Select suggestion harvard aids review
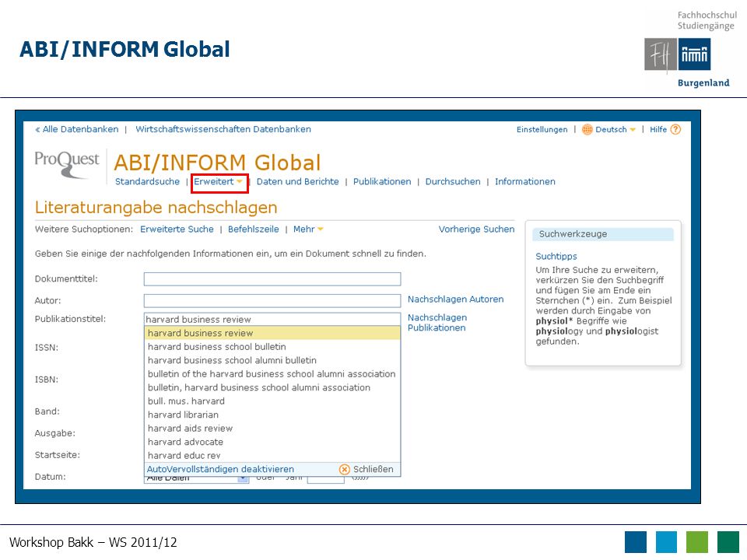Viewport: 747px width, 560px height. coord(272,428)
